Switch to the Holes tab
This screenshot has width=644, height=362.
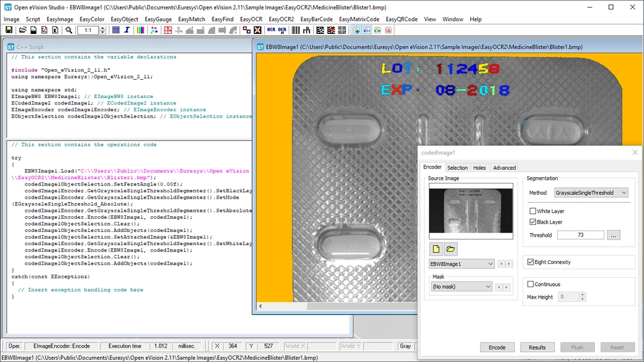479,168
